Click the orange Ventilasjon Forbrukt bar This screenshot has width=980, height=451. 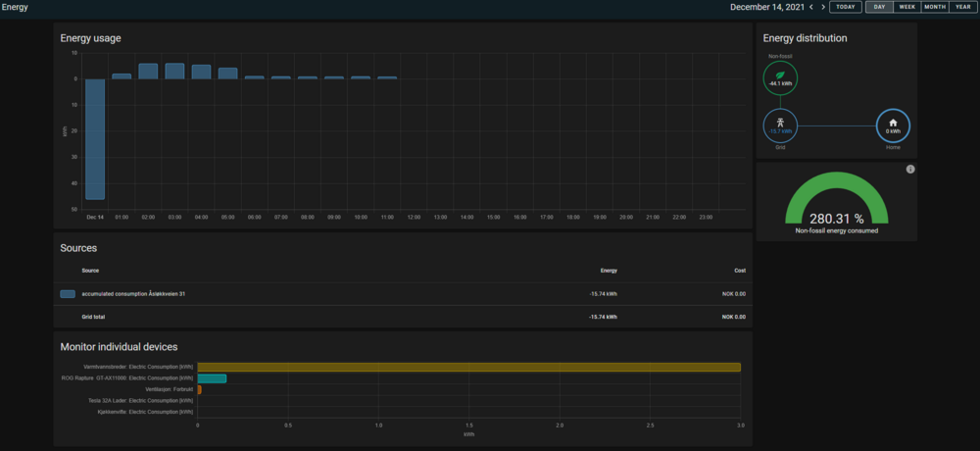coord(199,389)
